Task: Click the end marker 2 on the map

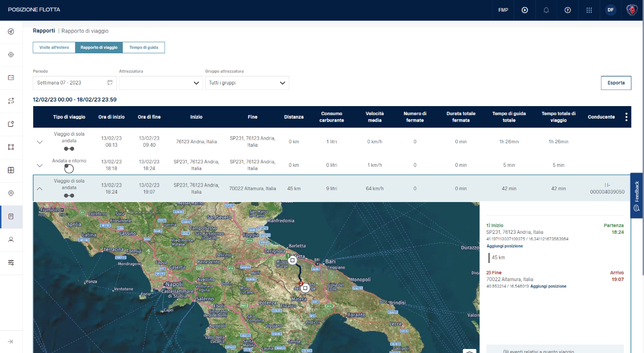Action: coord(304,288)
